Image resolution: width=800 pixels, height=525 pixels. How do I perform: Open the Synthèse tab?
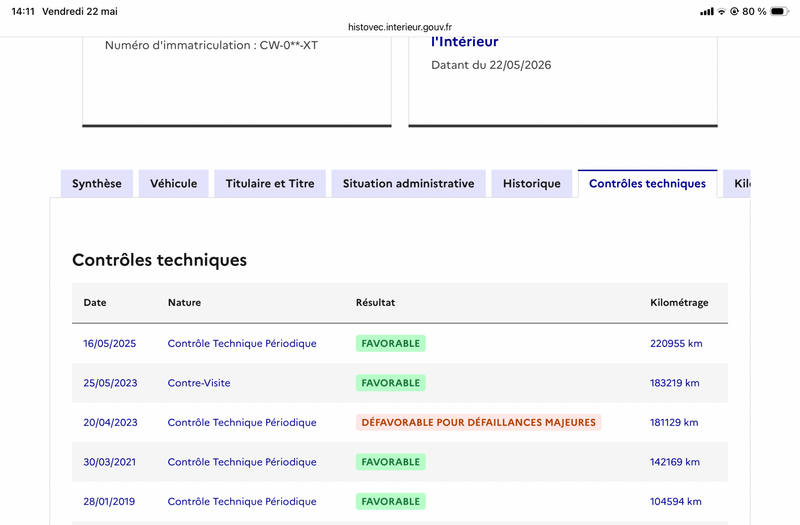97,184
